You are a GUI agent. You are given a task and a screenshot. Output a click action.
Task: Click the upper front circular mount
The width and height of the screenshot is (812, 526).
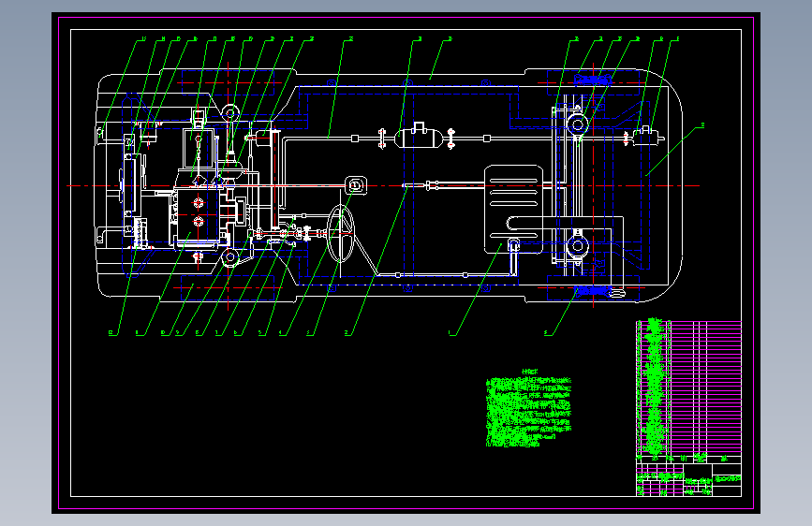point(230,112)
